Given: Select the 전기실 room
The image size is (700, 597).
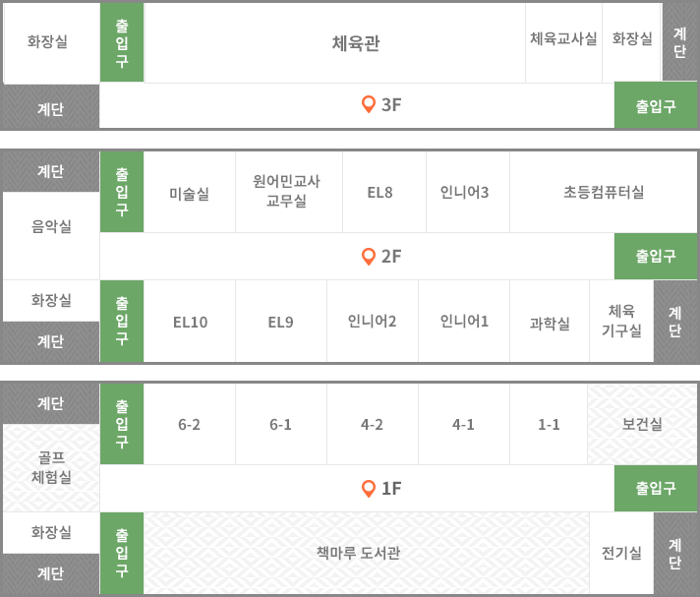Looking at the screenshot, I should [x=621, y=553].
